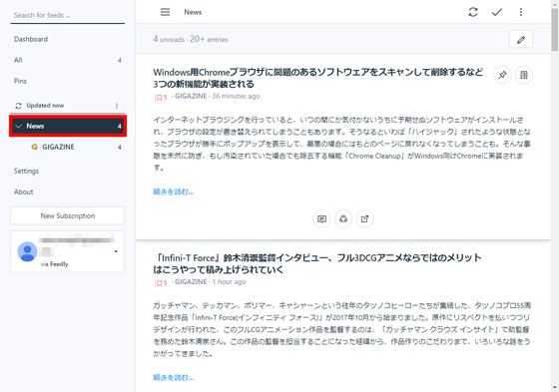
Task: Open the Windows Chrome article title
Action: [318, 78]
